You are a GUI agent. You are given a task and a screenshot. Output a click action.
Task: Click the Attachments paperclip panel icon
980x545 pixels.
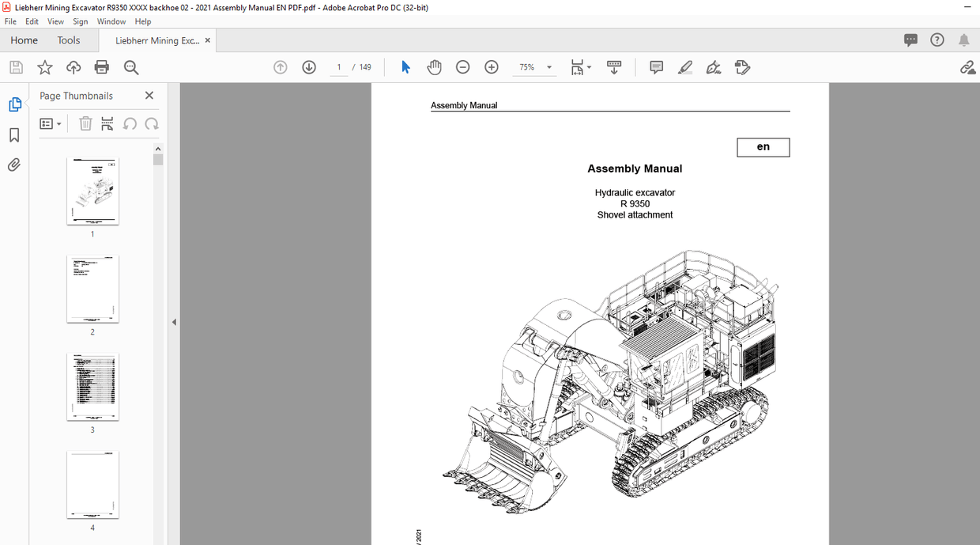tap(15, 164)
